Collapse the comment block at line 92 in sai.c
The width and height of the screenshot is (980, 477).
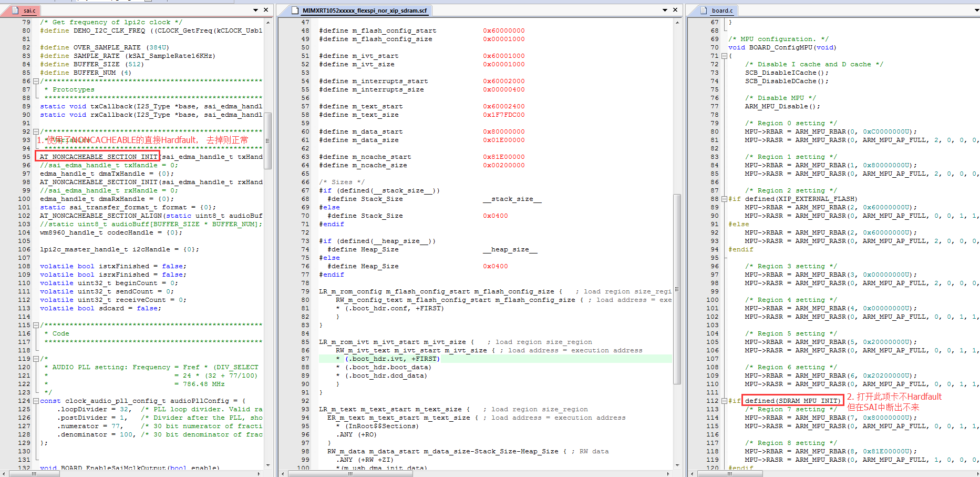click(36, 131)
